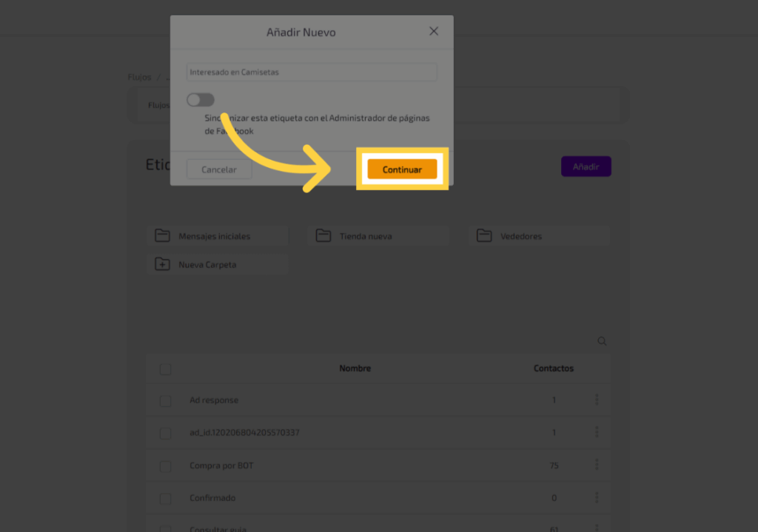Click the search magnifier icon
Image resolution: width=758 pixels, height=532 pixels.
[602, 341]
